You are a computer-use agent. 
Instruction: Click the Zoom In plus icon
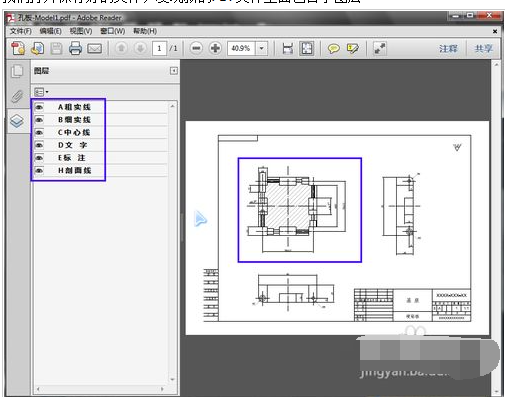click(x=215, y=48)
